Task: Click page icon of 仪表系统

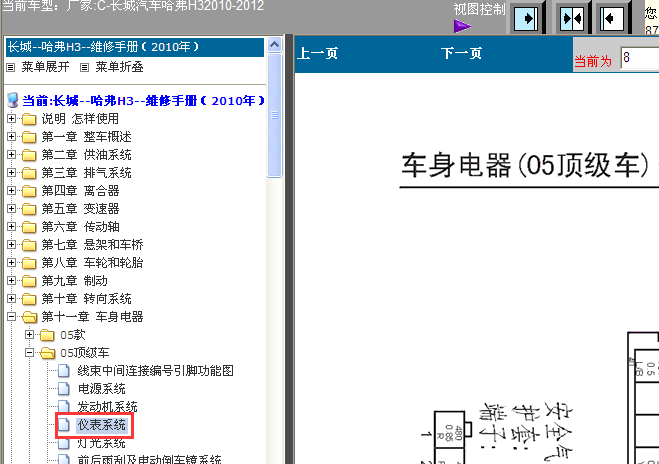Action: (64, 425)
